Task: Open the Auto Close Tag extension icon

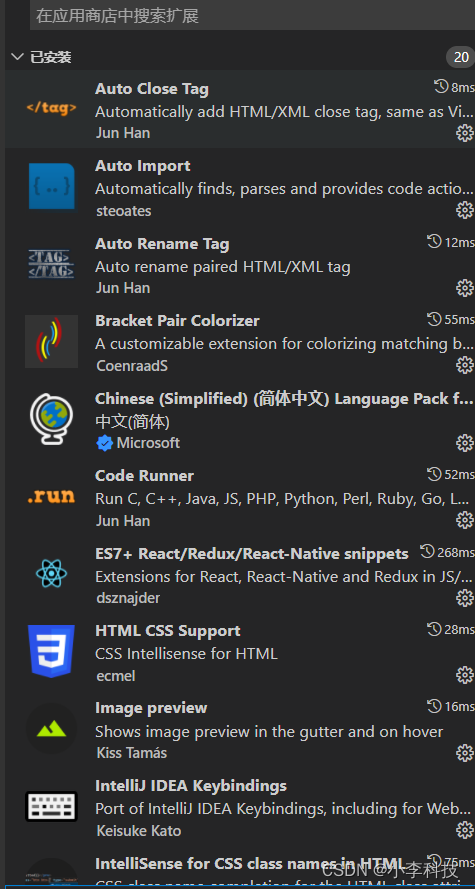Action: tap(52, 108)
